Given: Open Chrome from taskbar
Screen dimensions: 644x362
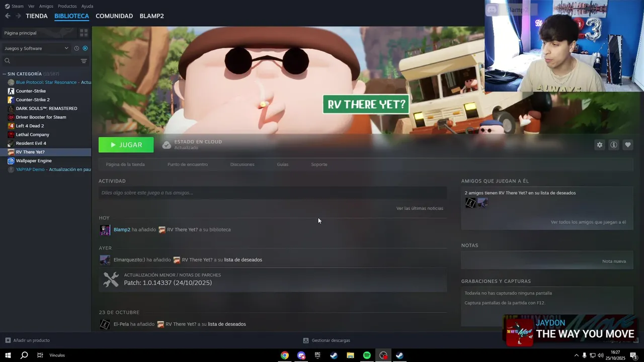Looking at the screenshot, I should [285, 355].
